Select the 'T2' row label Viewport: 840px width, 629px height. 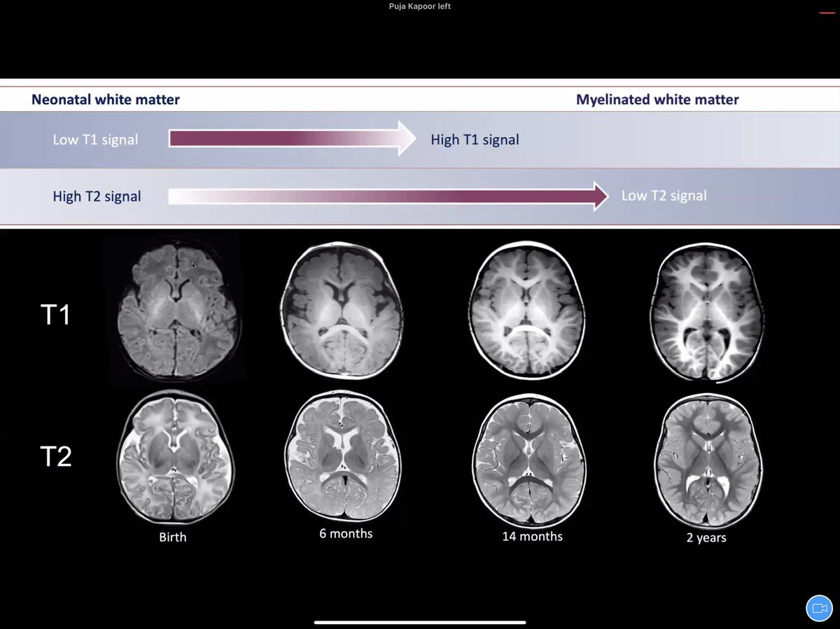tap(55, 457)
